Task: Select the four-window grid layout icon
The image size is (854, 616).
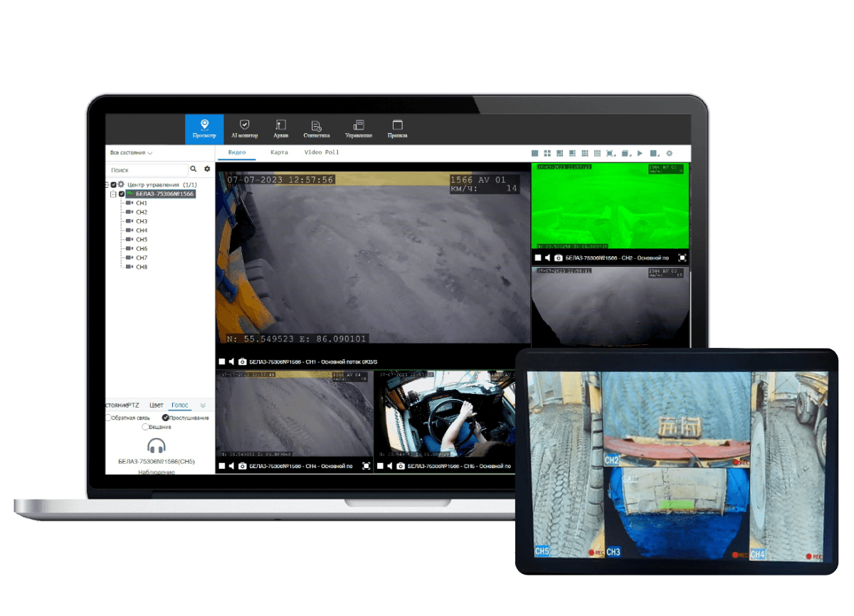Action: pos(547,153)
